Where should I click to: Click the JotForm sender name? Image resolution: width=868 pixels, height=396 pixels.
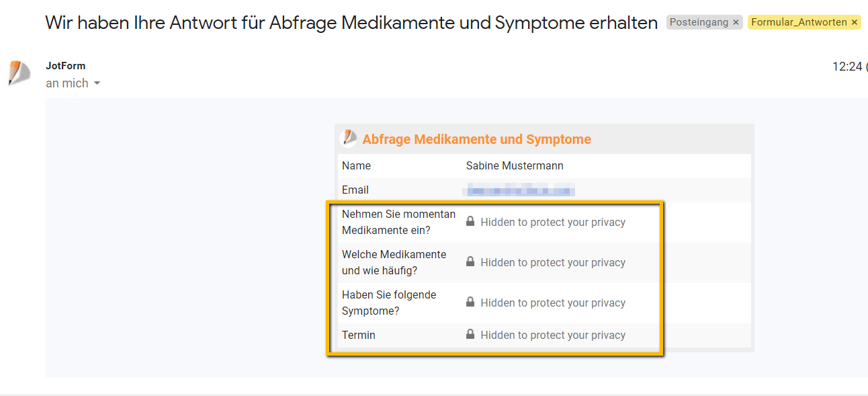coord(65,66)
